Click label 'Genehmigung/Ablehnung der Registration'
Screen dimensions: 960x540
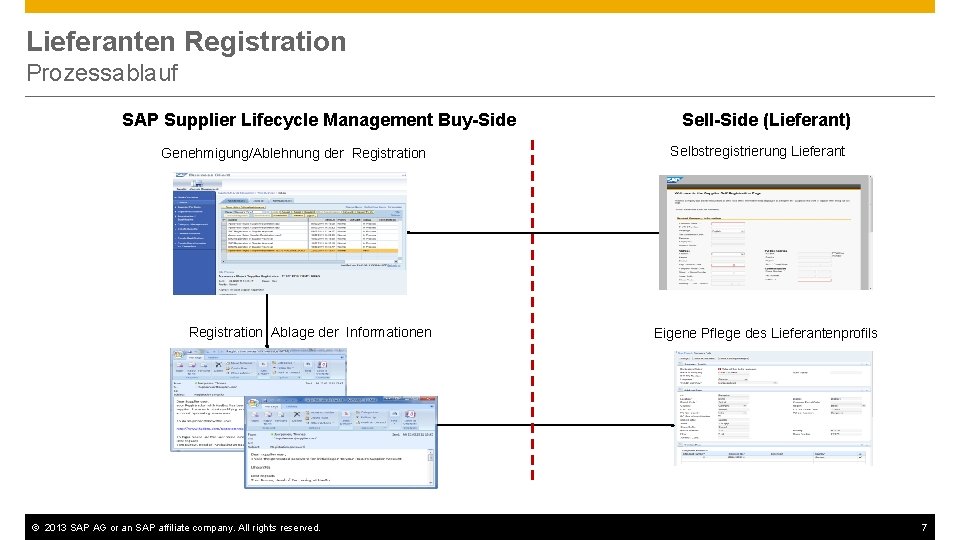[x=293, y=153]
